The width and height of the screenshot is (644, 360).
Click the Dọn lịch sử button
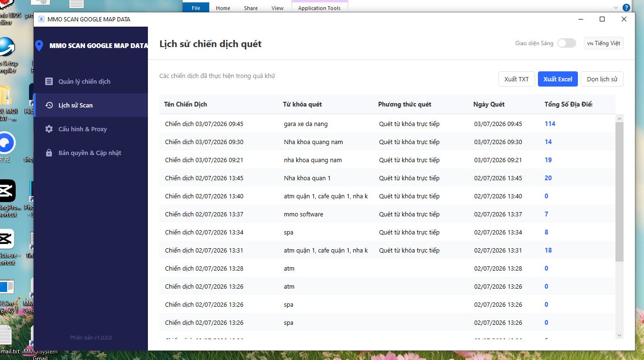coord(602,79)
